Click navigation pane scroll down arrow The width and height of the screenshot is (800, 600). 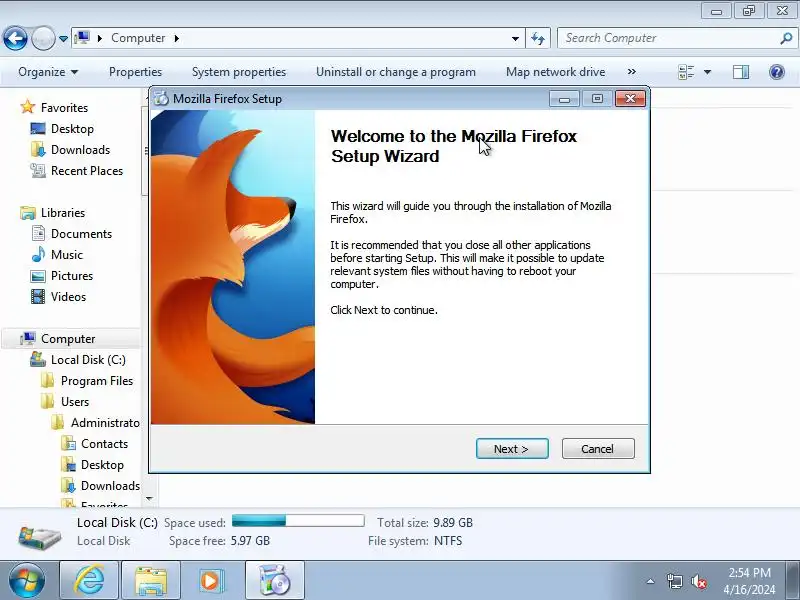pyautogui.click(x=149, y=499)
